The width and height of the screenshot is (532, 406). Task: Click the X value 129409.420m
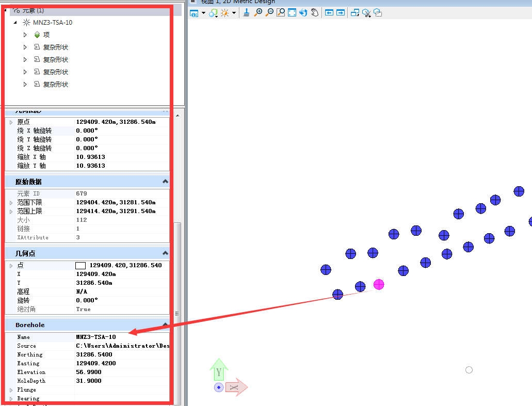96,274
